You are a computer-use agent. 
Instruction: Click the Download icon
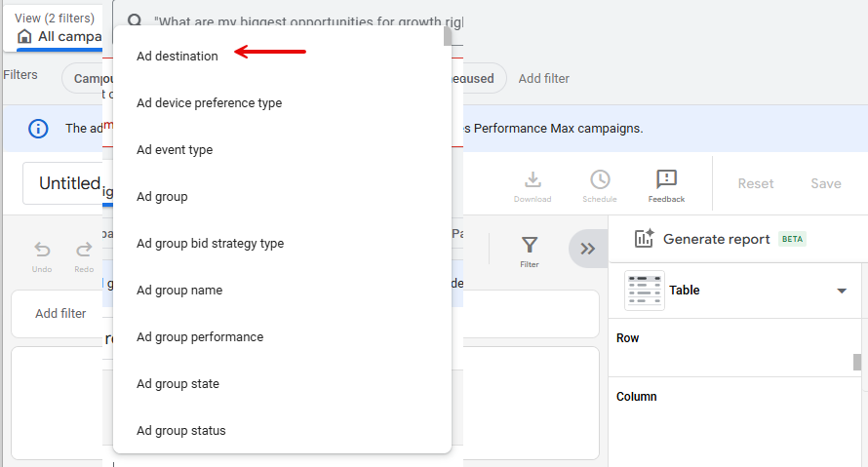coord(533,180)
